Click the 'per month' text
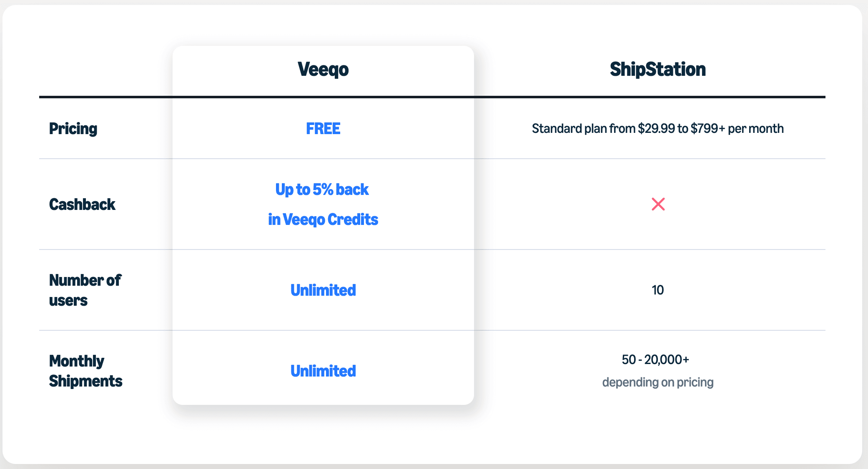This screenshot has width=868, height=469. point(755,129)
